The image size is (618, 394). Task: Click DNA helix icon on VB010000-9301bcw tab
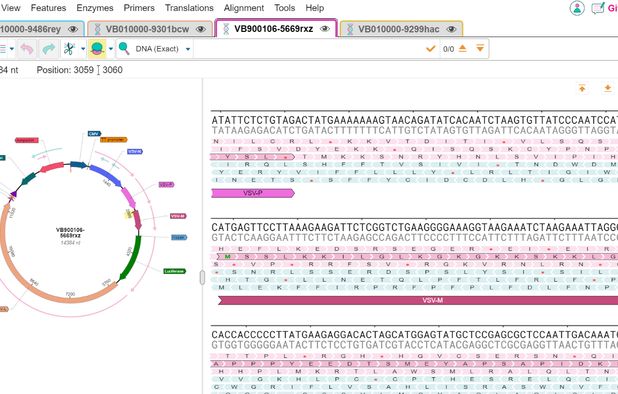click(x=97, y=29)
